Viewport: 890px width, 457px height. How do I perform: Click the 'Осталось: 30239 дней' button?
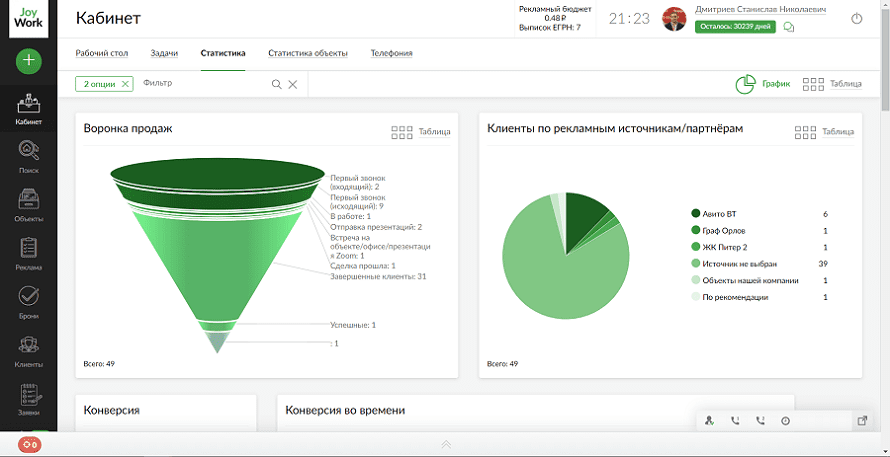pos(734,27)
